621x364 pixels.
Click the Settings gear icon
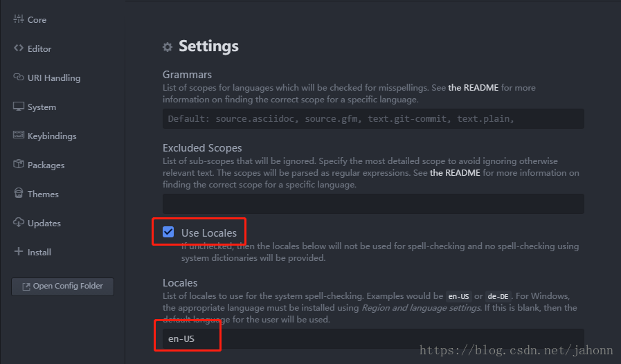(168, 47)
